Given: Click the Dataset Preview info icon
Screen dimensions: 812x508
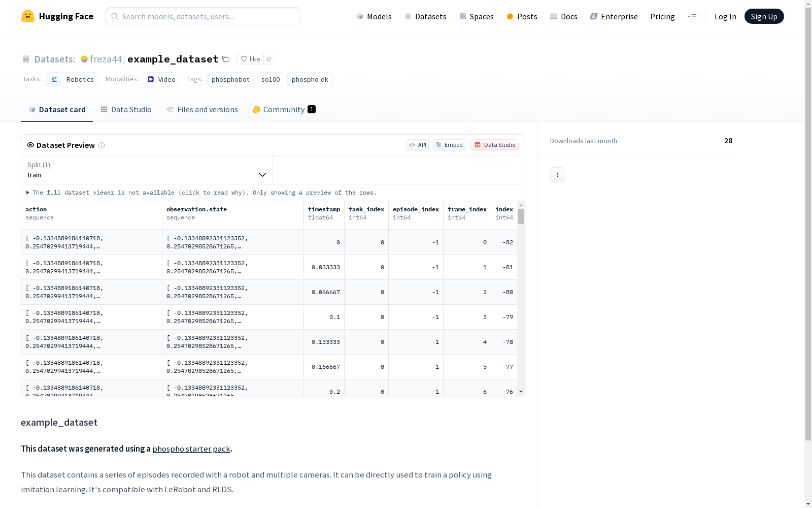Looking at the screenshot, I should pos(101,145).
